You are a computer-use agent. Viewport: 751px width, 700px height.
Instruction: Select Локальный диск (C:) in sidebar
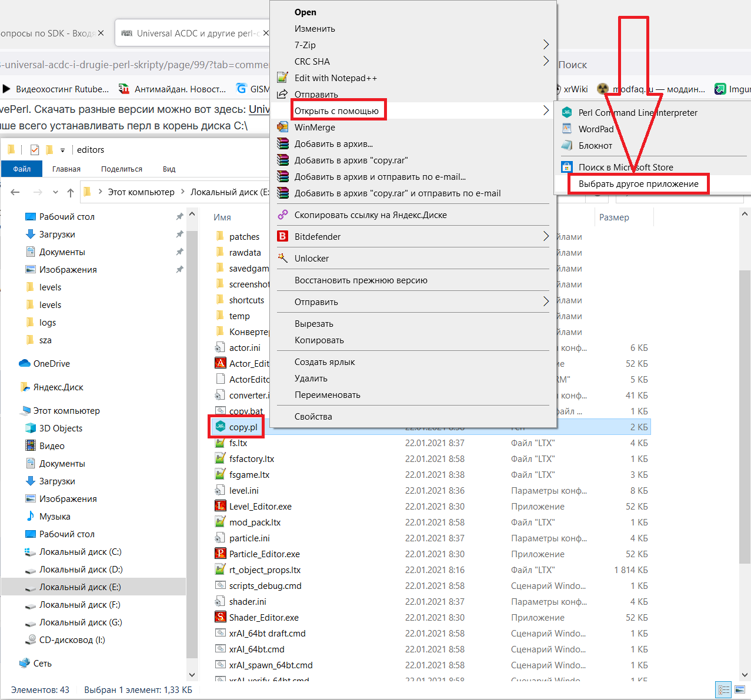(80, 551)
